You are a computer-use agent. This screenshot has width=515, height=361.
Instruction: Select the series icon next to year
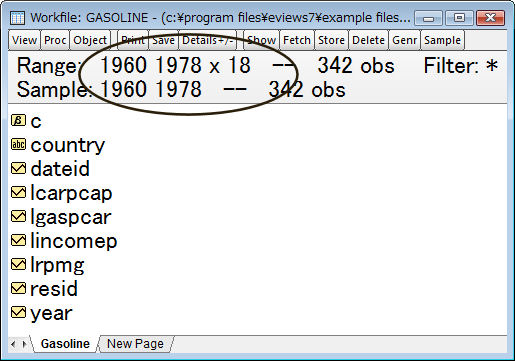(18, 312)
